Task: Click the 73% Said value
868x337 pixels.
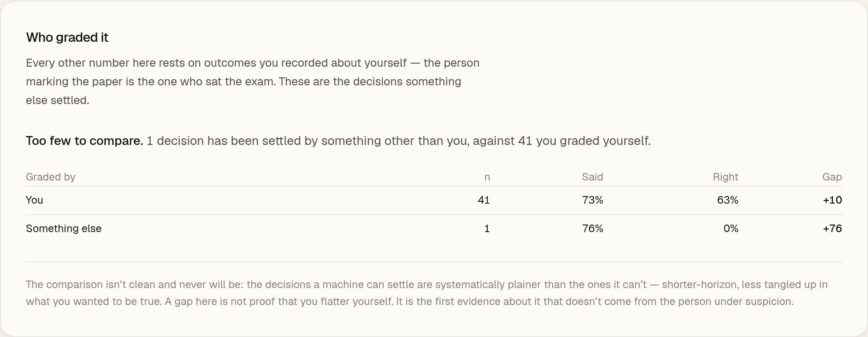Action: 592,200
